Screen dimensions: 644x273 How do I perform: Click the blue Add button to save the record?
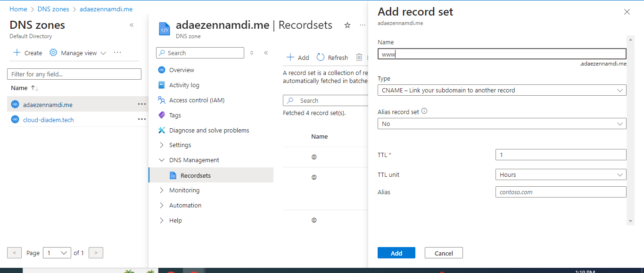(x=396, y=253)
